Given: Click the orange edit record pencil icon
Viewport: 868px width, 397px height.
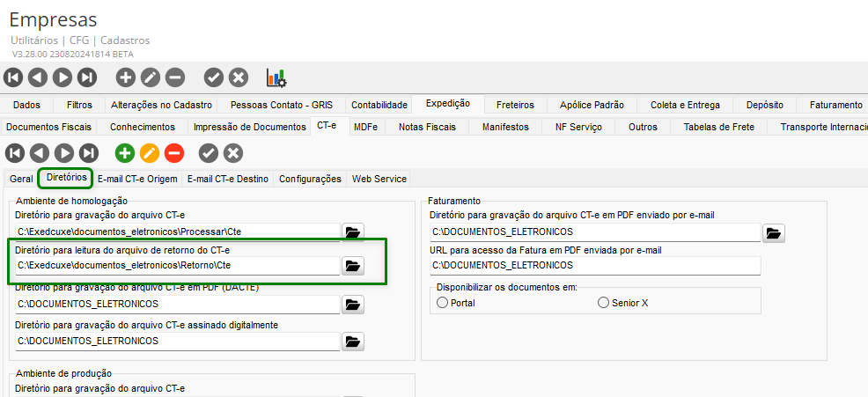Looking at the screenshot, I should point(150,153).
